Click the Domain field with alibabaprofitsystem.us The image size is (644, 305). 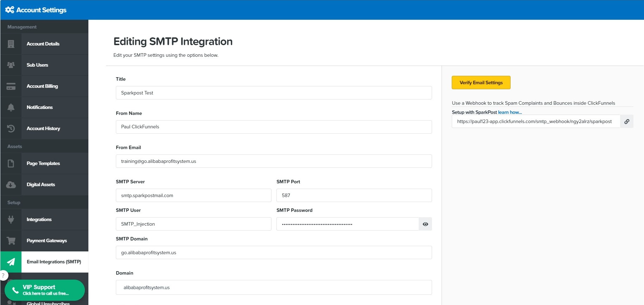coord(274,287)
